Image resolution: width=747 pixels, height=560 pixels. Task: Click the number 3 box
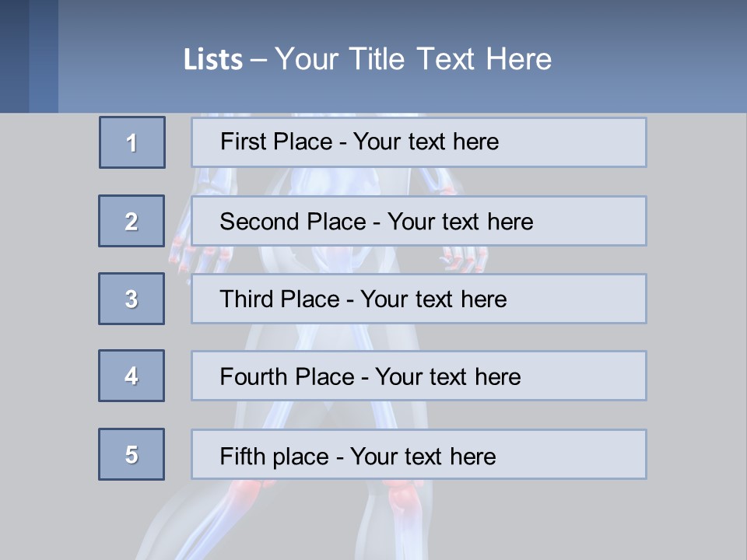132,299
